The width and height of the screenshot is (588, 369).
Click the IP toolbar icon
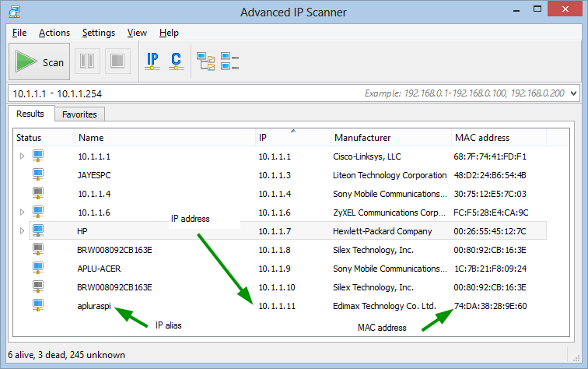coord(152,61)
